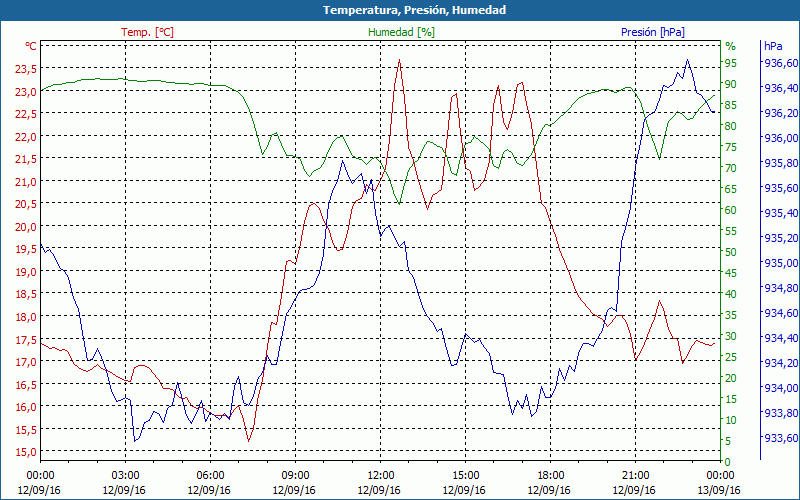Click the chart title Temperatura, Presión, Humedad
Image resolution: width=800 pixels, height=500 pixels.
(x=414, y=10)
